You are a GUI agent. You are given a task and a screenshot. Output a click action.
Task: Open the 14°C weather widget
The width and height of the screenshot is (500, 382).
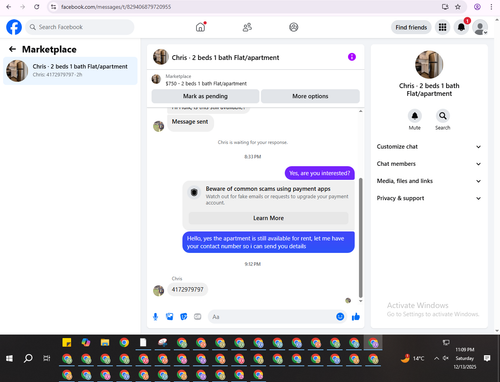[x=412, y=358]
